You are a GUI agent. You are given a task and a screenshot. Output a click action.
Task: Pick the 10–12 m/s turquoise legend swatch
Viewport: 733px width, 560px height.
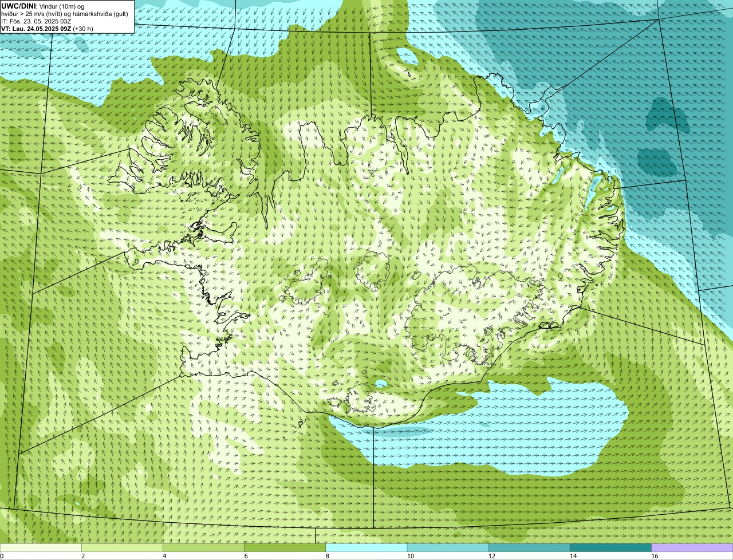point(448,548)
